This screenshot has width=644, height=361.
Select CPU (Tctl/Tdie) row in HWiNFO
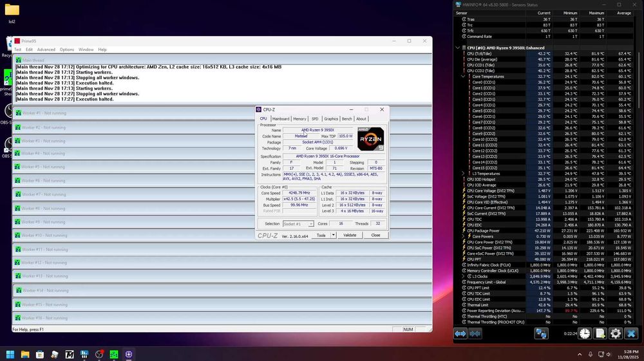pos(544,53)
